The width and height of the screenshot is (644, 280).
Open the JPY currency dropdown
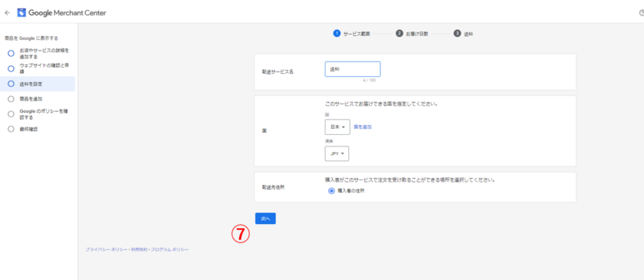pyautogui.click(x=337, y=153)
